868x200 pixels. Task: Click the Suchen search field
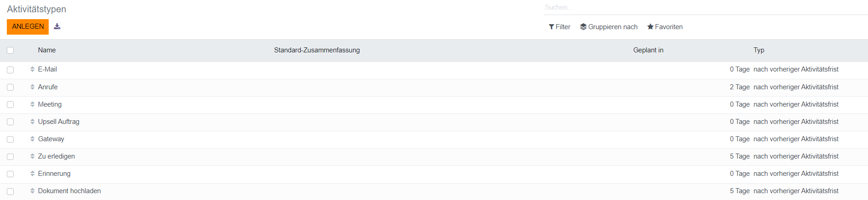tap(705, 7)
